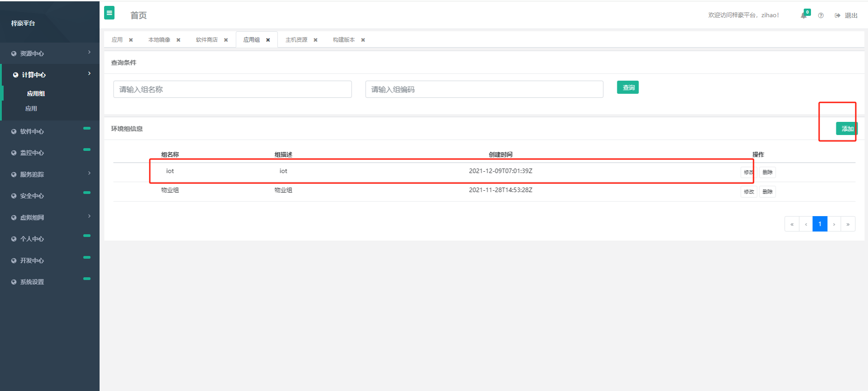Expand 监控中心 in the sidebar
Image resolution: width=868 pixels, height=391 pixels.
50,153
